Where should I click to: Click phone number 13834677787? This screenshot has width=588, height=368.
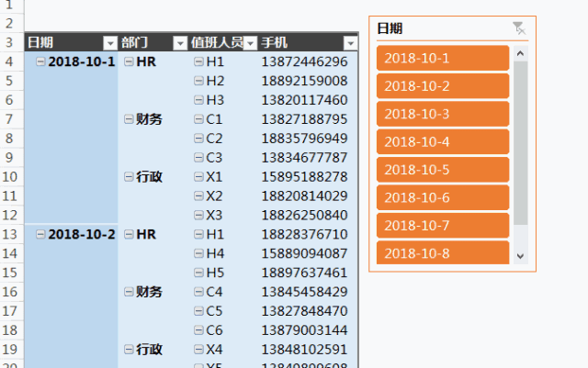[304, 158]
